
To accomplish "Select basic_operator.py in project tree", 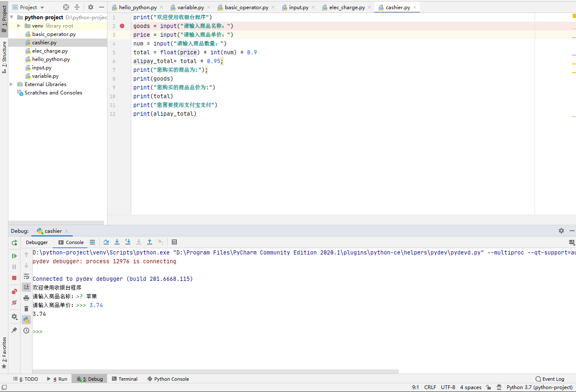I will (54, 34).
